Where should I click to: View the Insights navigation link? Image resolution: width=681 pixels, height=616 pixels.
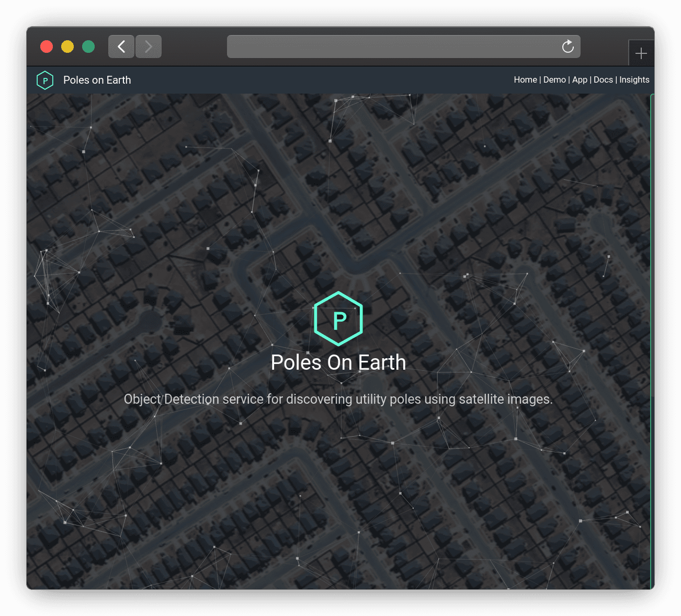click(x=634, y=80)
